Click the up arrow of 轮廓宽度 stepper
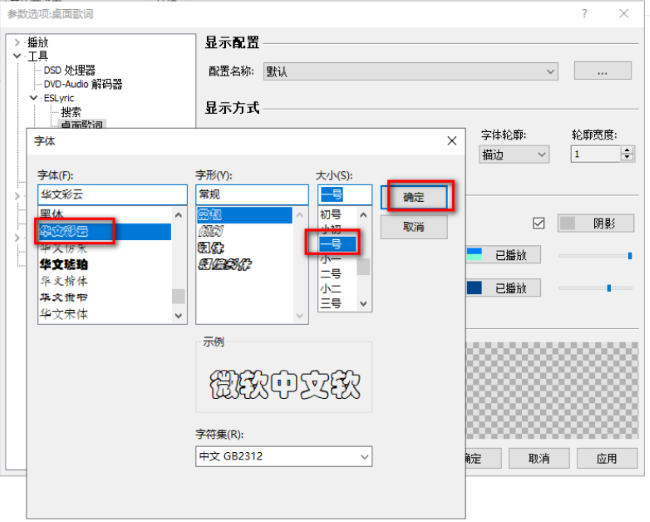The image size is (650, 522). (627, 150)
